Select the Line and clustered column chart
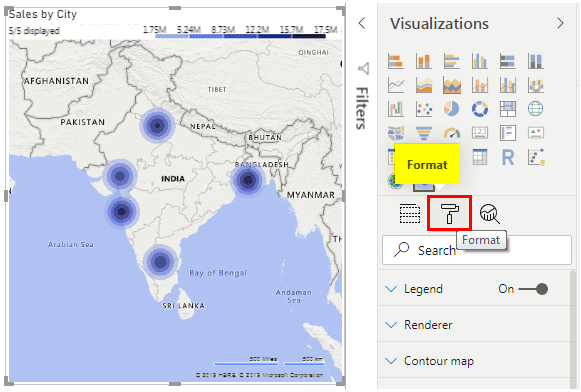Screen dimensions: 581x392 point(508,85)
